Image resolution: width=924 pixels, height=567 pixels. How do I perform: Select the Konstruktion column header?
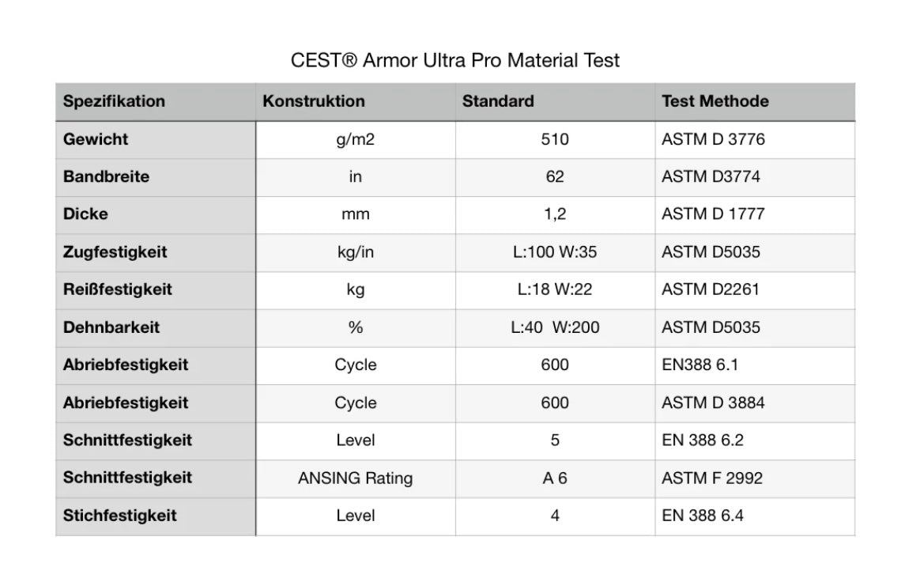314,101
